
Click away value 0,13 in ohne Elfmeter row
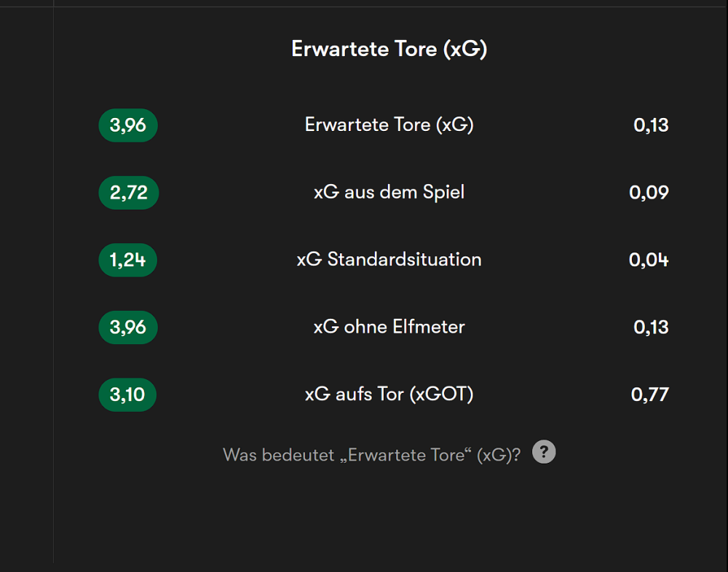pyautogui.click(x=651, y=327)
